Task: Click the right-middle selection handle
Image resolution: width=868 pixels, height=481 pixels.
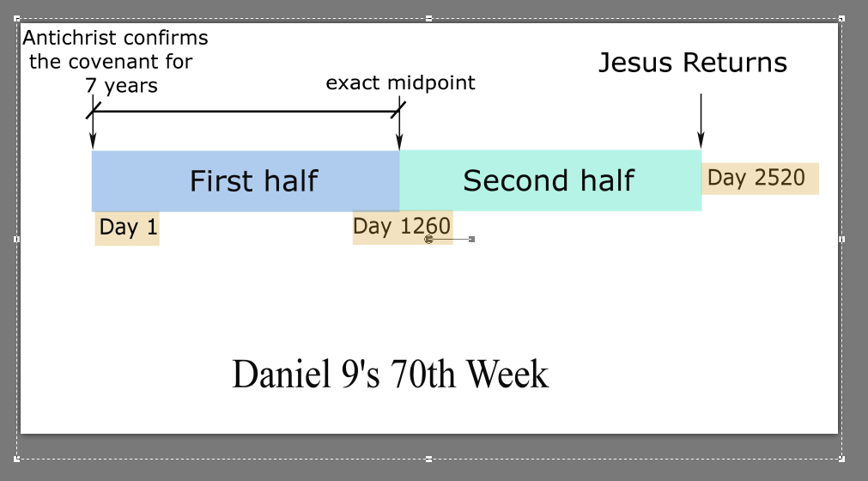Action: [x=841, y=239]
